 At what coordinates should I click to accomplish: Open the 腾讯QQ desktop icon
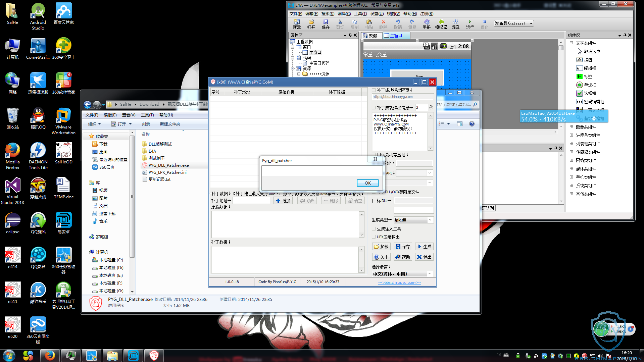[38, 118]
